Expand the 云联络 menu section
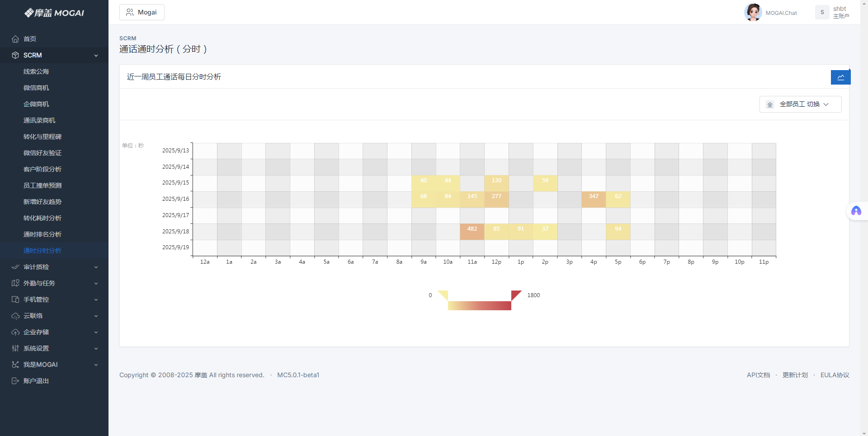This screenshot has width=868, height=436. [54, 316]
